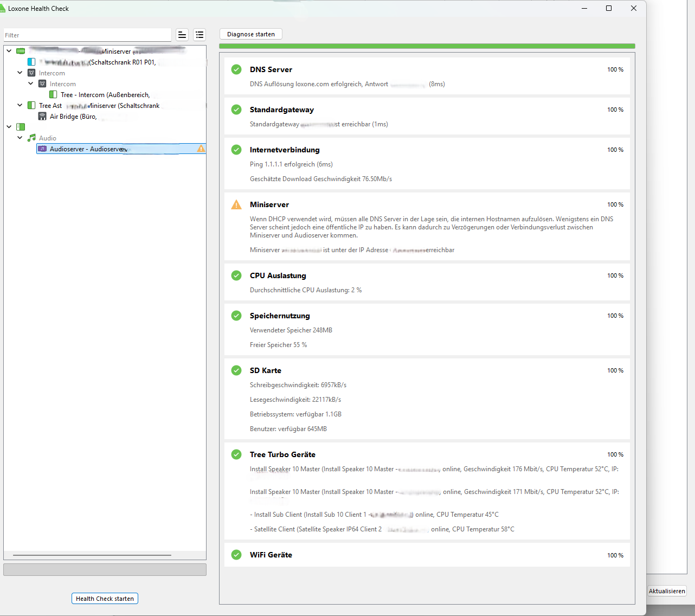
Task: Click the orange warning icon for Miniserver check
Action: pyautogui.click(x=236, y=204)
